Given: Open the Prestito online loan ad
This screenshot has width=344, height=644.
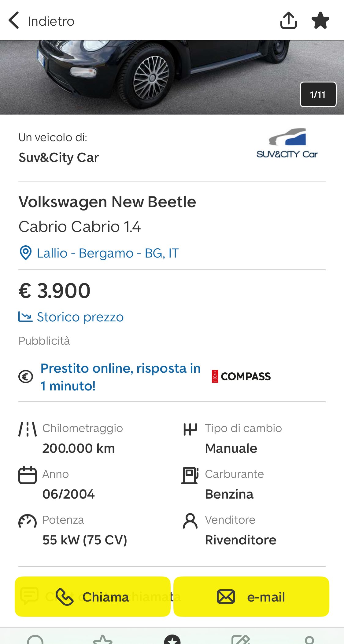Looking at the screenshot, I should point(120,377).
